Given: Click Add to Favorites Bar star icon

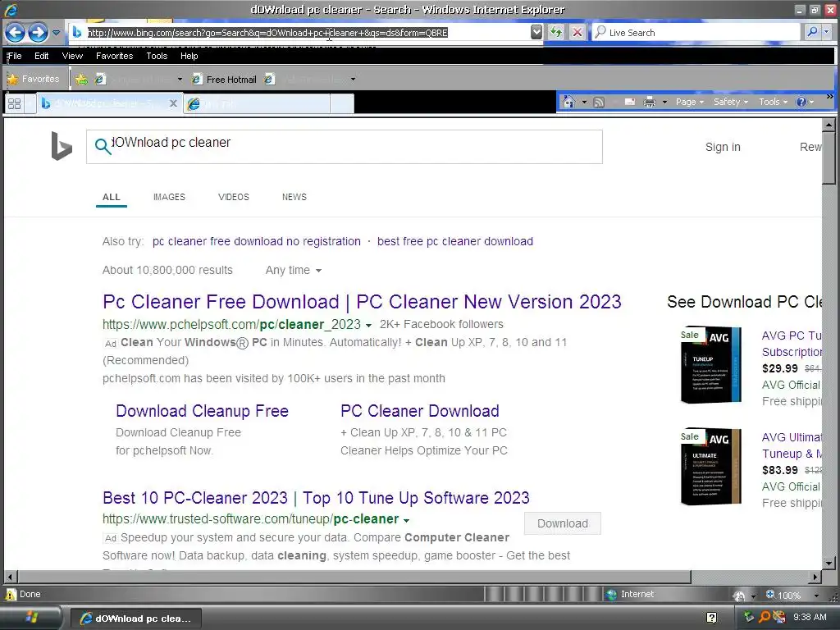Looking at the screenshot, I should point(81,80).
